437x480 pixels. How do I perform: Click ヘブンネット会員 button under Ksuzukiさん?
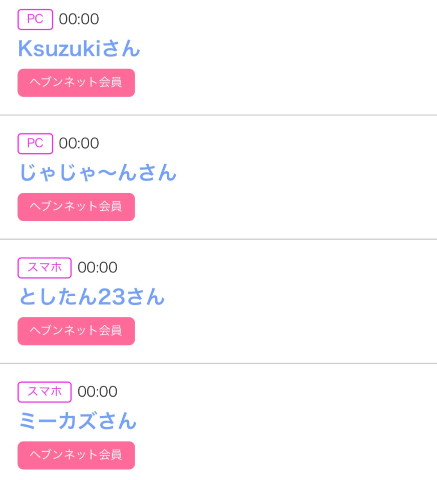76,83
